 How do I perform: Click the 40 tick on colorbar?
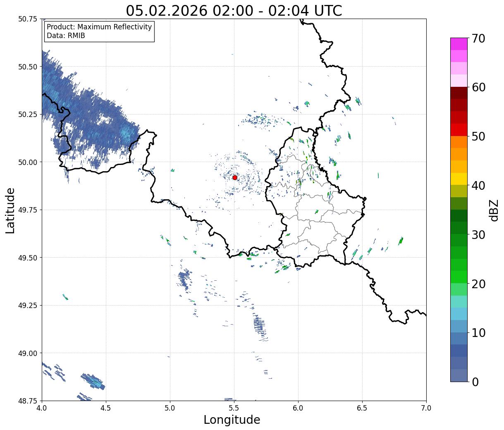click(x=478, y=185)
